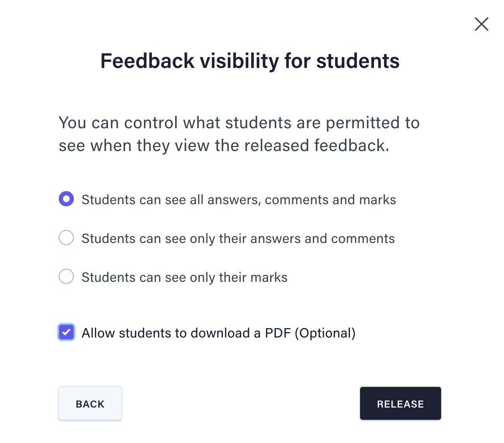The height and width of the screenshot is (443, 504).
Task: Select the only their marks radio button
Action: point(66,277)
